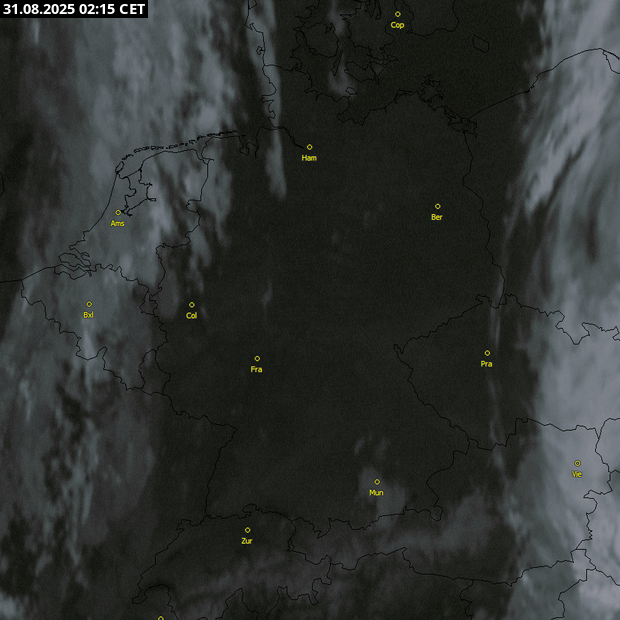
Task: Click the 'Ham' label text
Action: click(x=309, y=158)
